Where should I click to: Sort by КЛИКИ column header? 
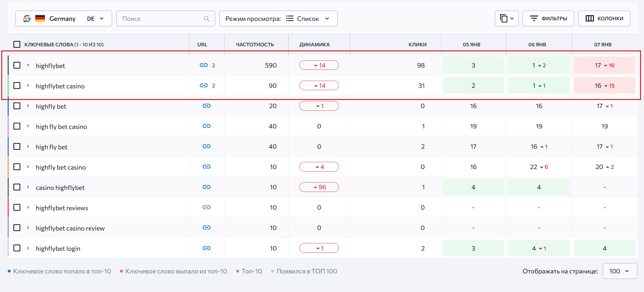[x=418, y=45]
